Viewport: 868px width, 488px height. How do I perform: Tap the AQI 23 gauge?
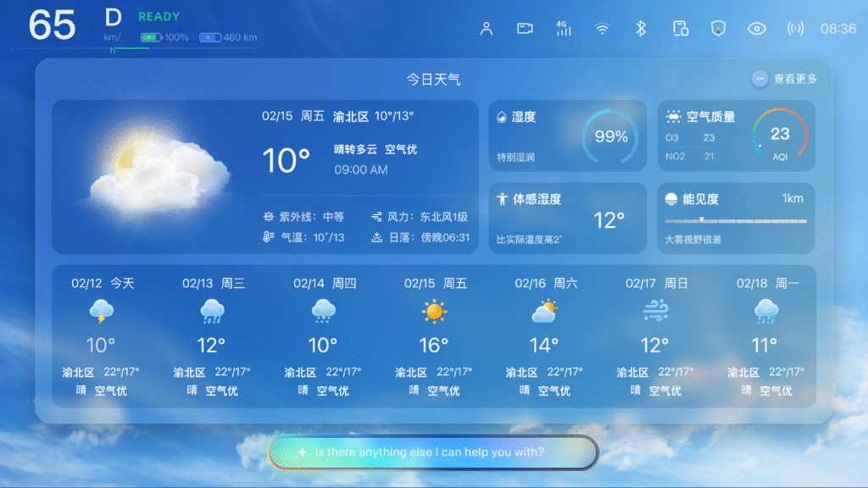point(780,134)
